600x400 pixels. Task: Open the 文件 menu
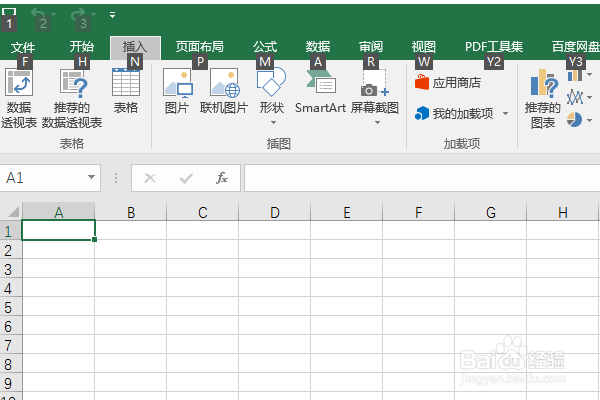point(23,47)
